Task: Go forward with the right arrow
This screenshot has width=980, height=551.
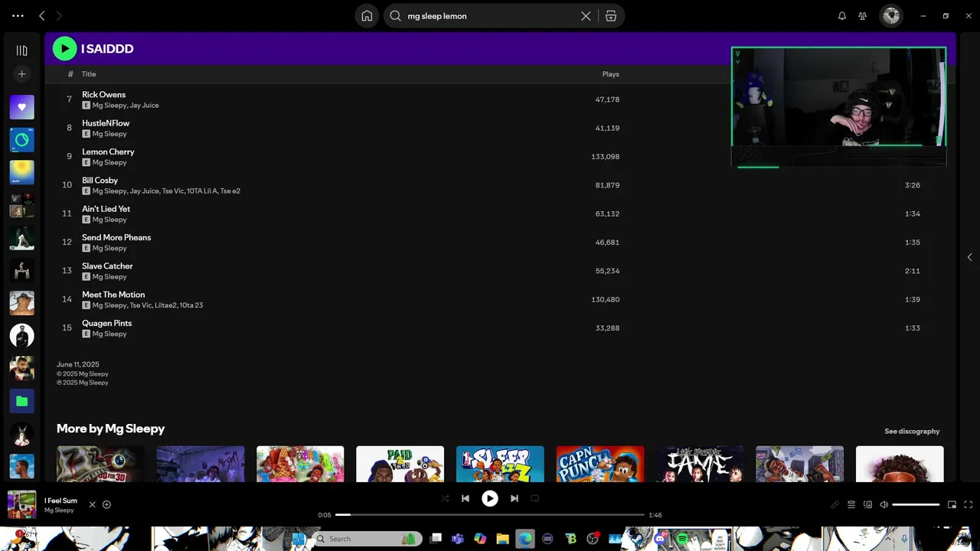Action: 59,15
